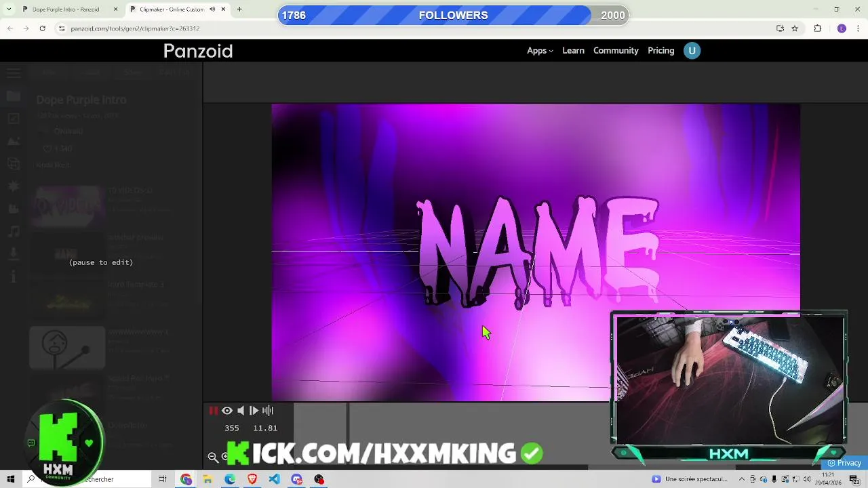Image resolution: width=868 pixels, height=488 pixels.
Task: Open the Download render sidebar icon
Action: (x=14, y=253)
